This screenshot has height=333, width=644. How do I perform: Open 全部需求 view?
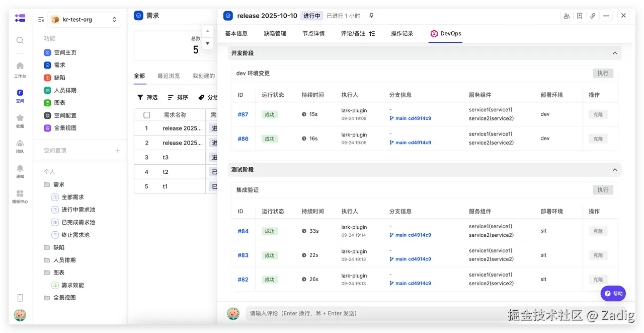click(x=68, y=197)
